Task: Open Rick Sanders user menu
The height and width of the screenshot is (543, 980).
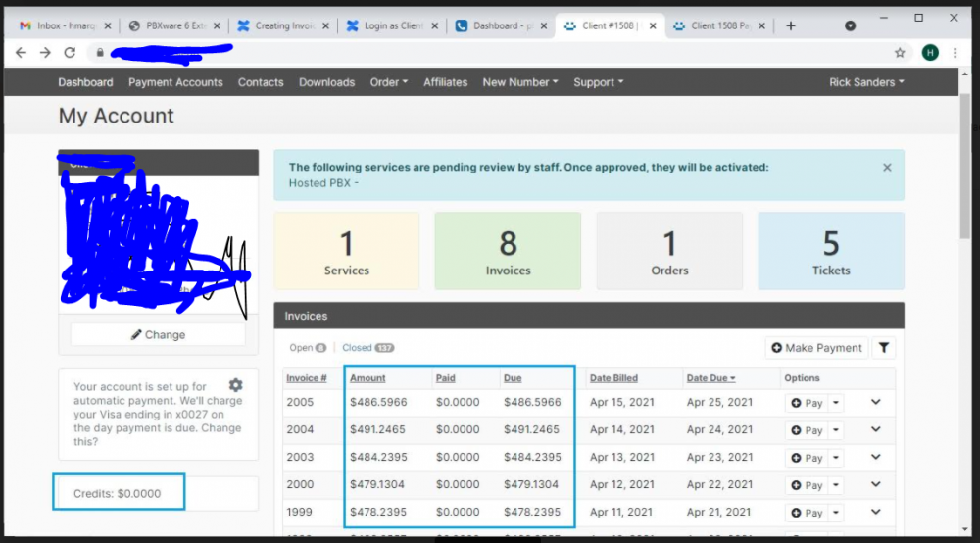Action: 866,82
